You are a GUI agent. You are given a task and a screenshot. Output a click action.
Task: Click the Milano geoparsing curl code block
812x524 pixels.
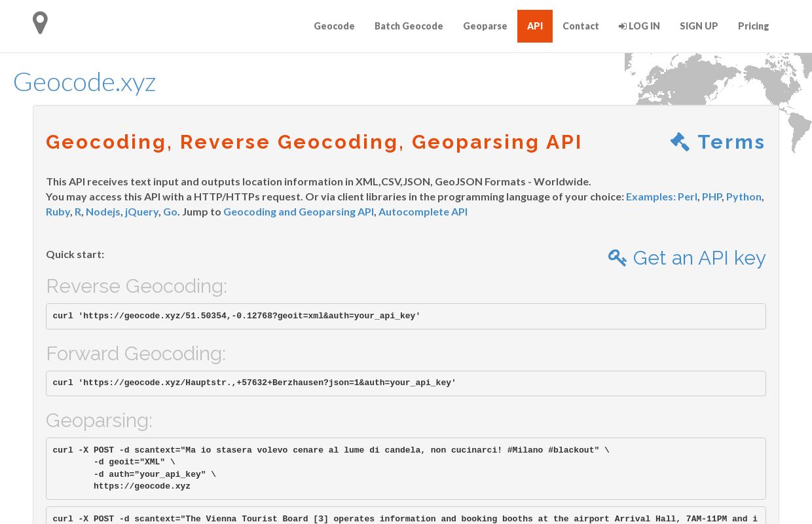click(406, 469)
